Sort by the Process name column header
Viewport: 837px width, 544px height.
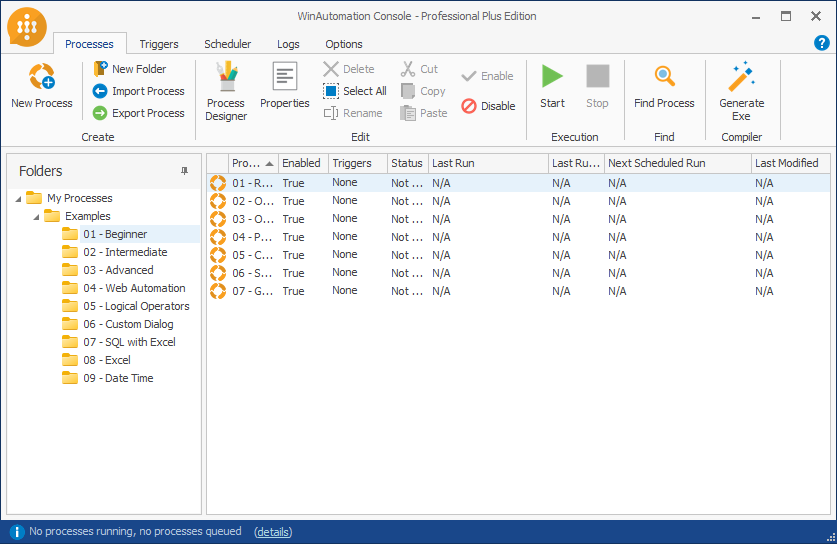point(254,163)
